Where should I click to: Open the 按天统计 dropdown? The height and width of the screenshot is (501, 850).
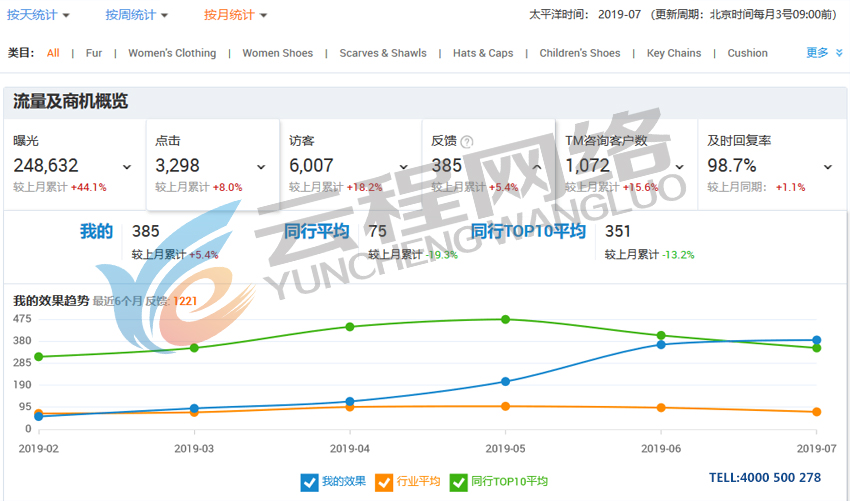(x=39, y=15)
